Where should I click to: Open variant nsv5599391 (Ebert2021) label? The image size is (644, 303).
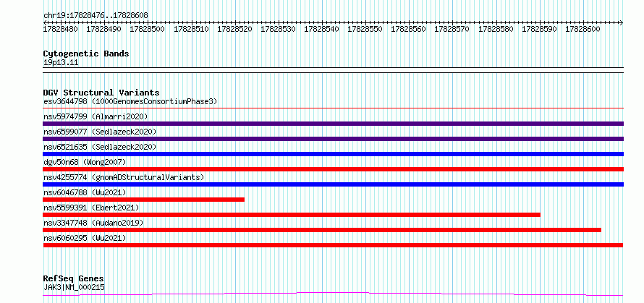click(91, 208)
